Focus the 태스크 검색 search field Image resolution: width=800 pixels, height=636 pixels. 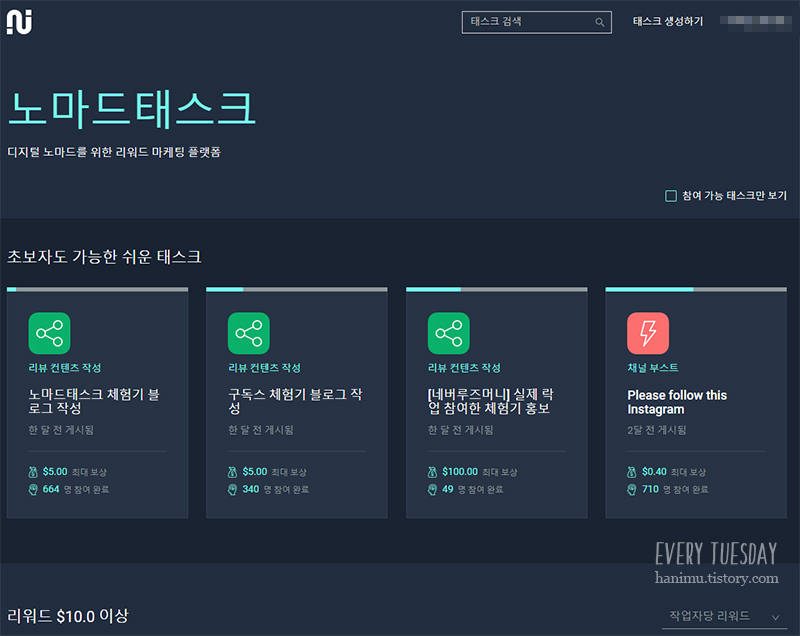point(537,22)
